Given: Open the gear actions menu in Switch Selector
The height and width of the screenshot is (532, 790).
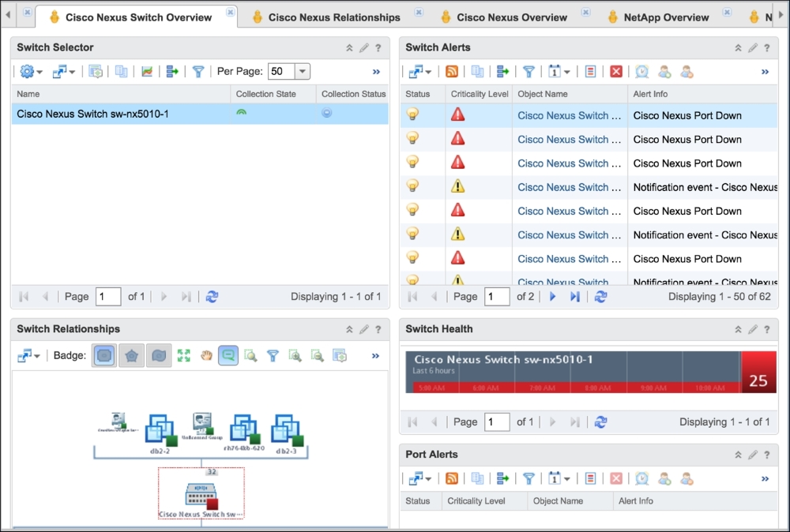Looking at the screenshot, I should [31, 72].
